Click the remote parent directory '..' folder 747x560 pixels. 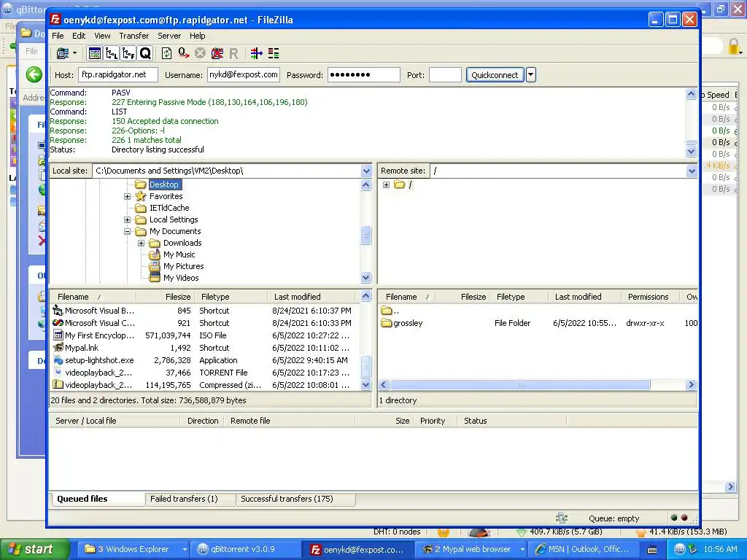[x=391, y=311]
